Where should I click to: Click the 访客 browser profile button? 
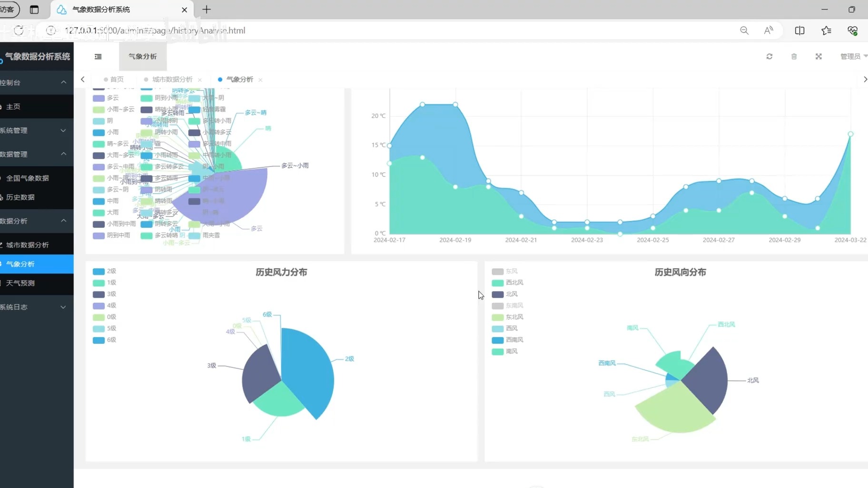(x=9, y=10)
